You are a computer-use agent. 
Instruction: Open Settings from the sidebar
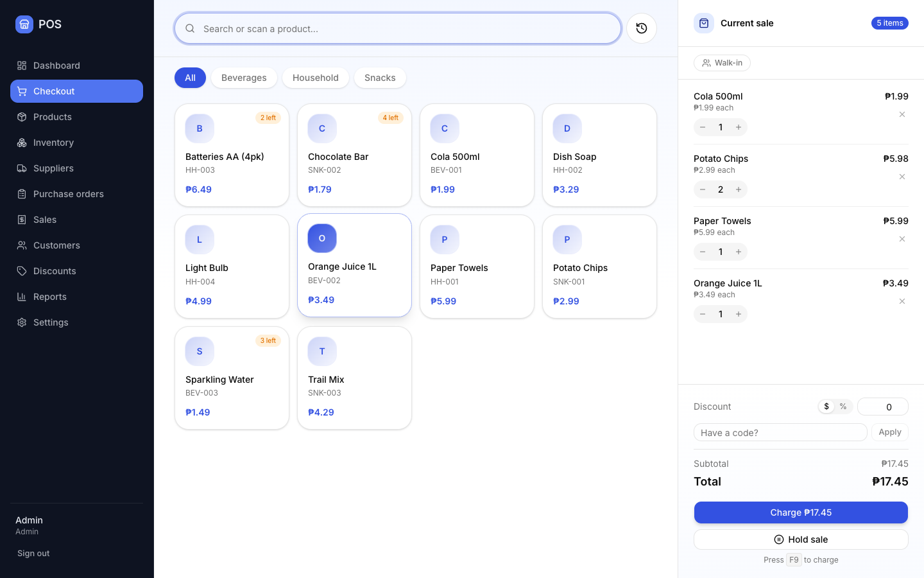pos(76,322)
